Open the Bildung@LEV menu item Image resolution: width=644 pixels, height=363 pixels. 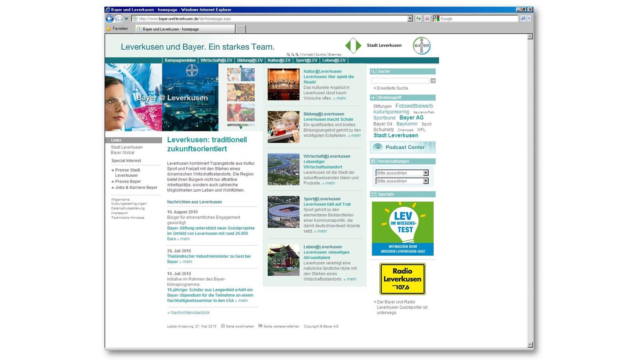tap(250, 60)
